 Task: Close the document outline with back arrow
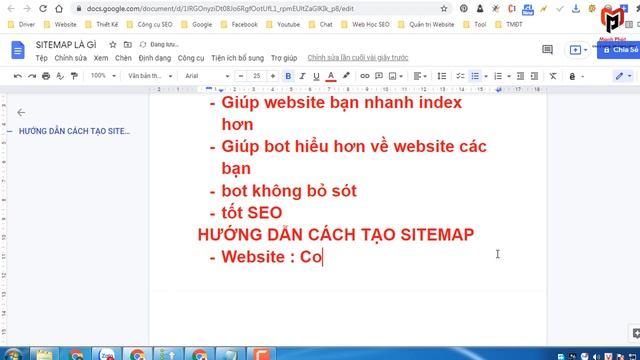(x=21, y=112)
